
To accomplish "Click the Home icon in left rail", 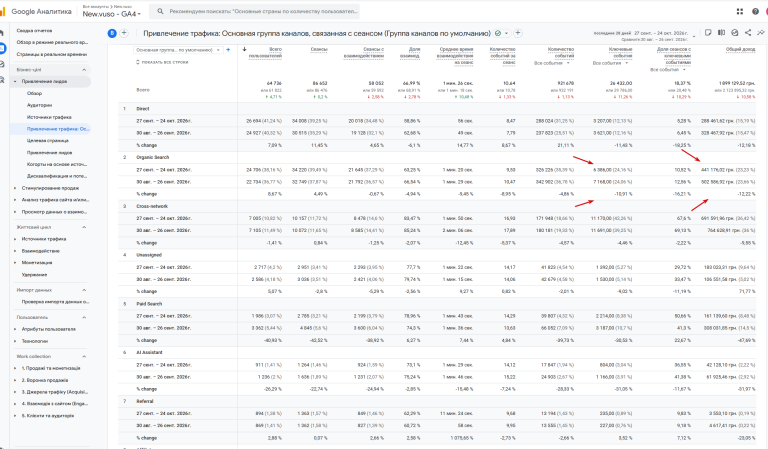I will pyautogui.click(x=2, y=33).
